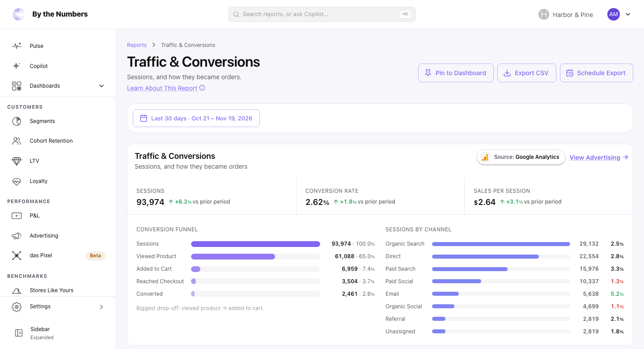Click the Biggest drop-off note text
This screenshot has width=644, height=349.
pos(200,308)
